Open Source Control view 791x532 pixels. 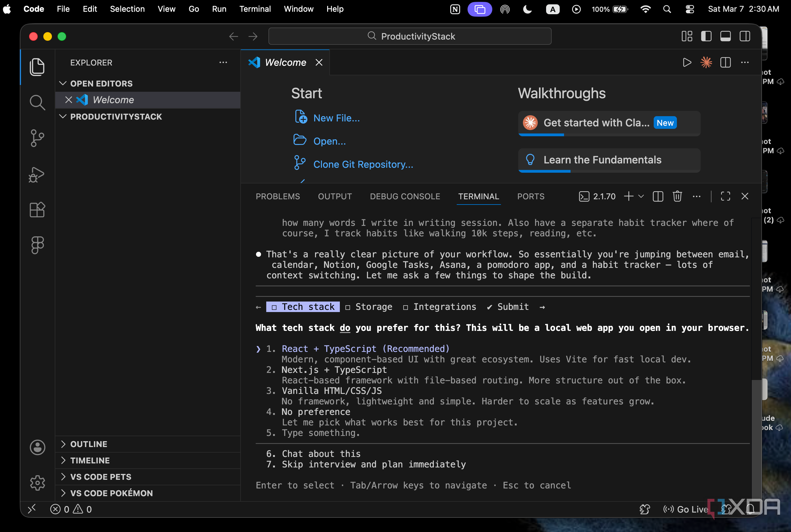[37, 138]
